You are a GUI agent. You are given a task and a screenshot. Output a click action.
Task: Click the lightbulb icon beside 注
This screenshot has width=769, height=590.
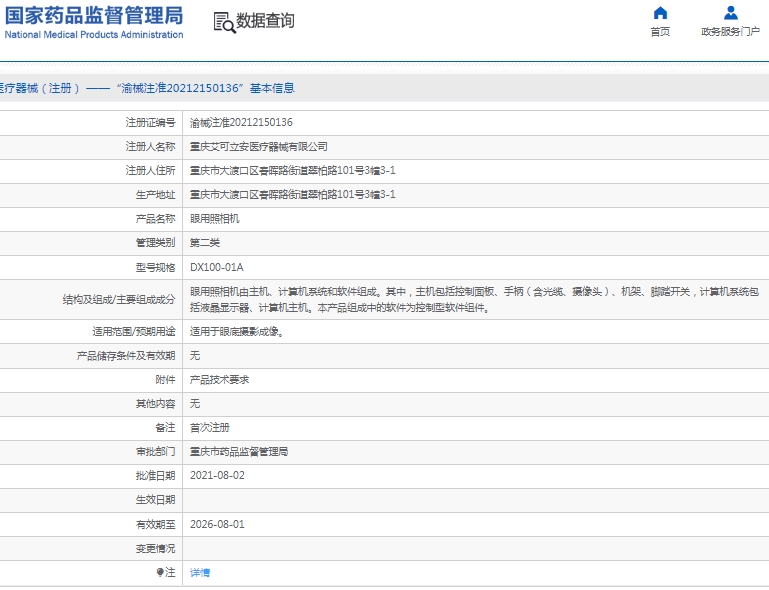pos(160,572)
